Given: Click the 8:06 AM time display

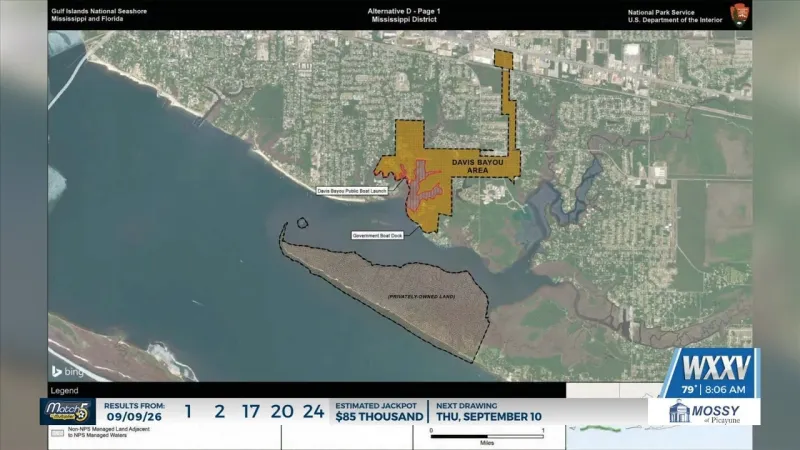Looking at the screenshot, I should [x=725, y=390].
